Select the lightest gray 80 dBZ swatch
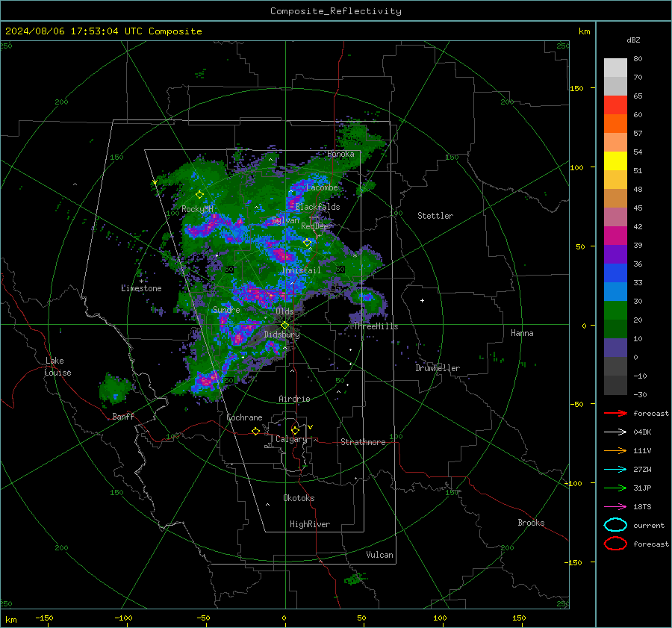The image size is (672, 628). tap(615, 67)
